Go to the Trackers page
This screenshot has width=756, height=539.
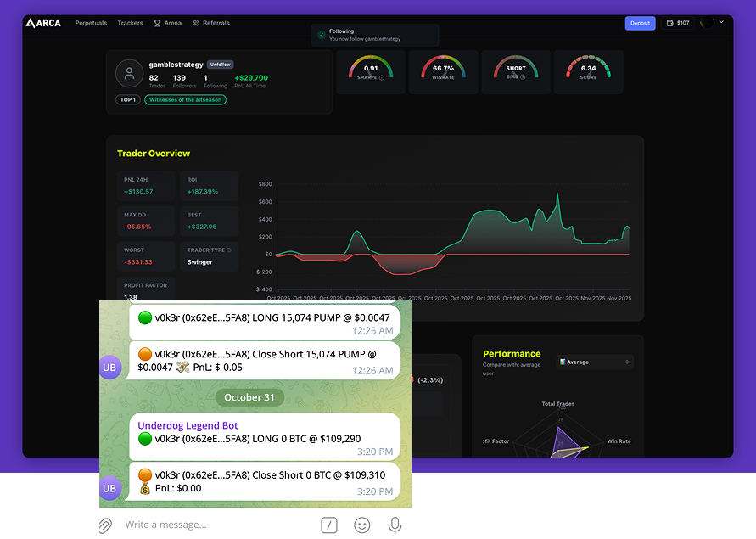click(x=131, y=23)
